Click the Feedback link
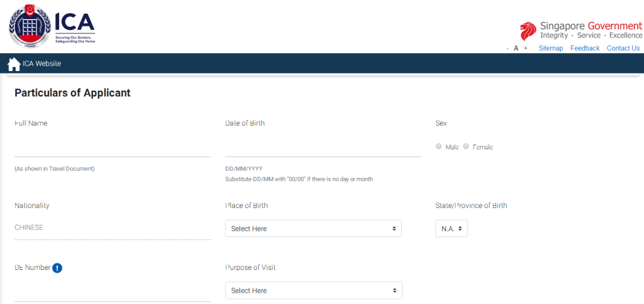 (584, 48)
